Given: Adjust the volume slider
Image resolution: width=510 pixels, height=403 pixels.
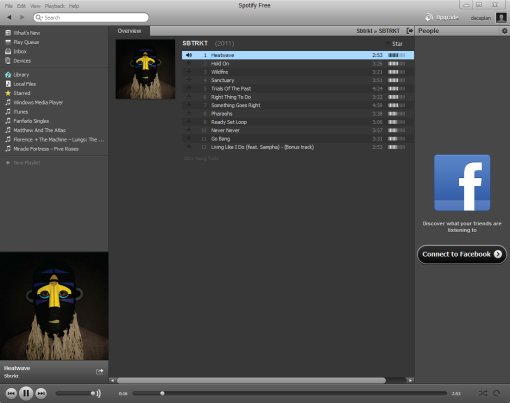Looking at the screenshot, I should coord(75,393).
